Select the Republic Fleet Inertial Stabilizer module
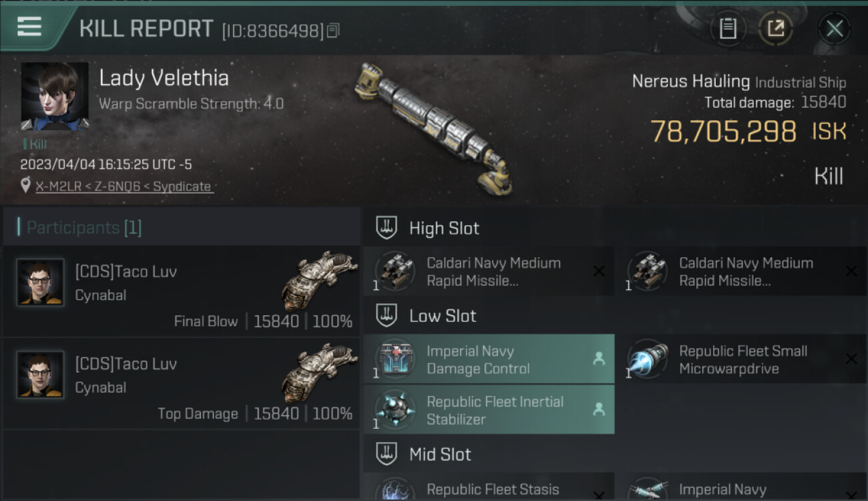The width and height of the screenshot is (868, 501). 489,410
